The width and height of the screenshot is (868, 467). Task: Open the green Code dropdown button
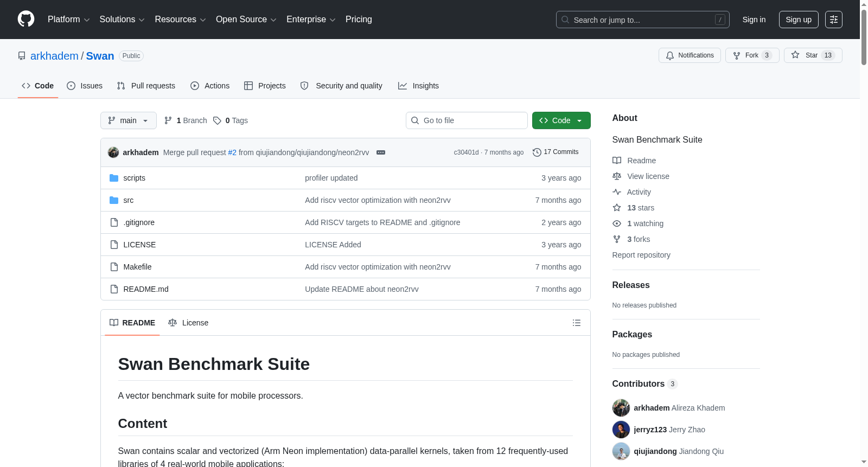(x=561, y=120)
